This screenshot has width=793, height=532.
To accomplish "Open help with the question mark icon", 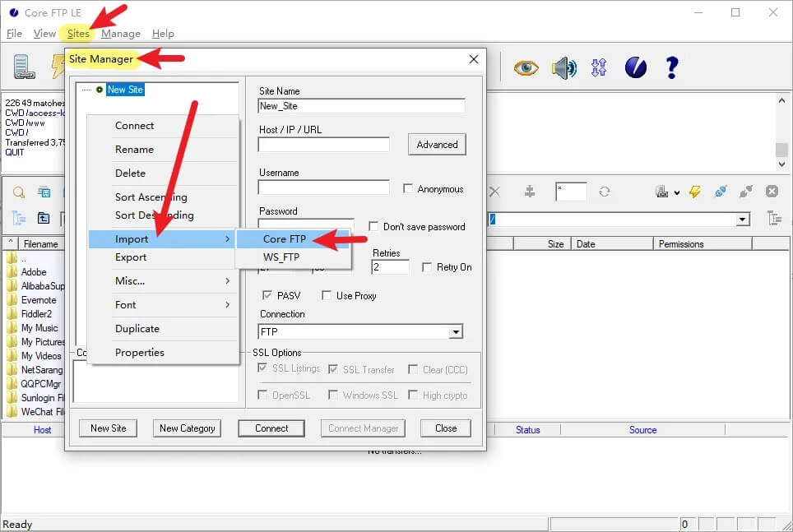I will (671, 67).
